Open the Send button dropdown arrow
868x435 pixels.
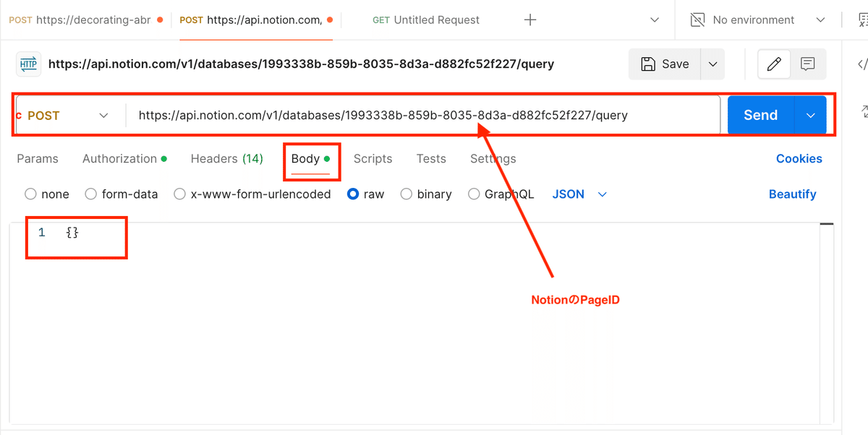(x=811, y=116)
